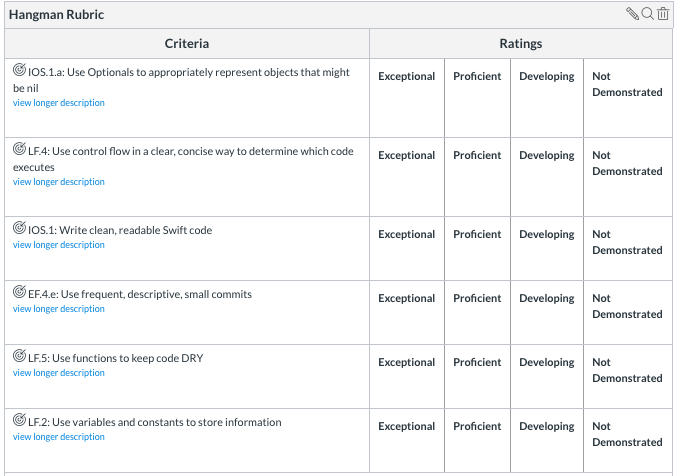Screen dimensions: 675x476
Task: View longer description for LF.2 variables
Action: [x=59, y=437]
